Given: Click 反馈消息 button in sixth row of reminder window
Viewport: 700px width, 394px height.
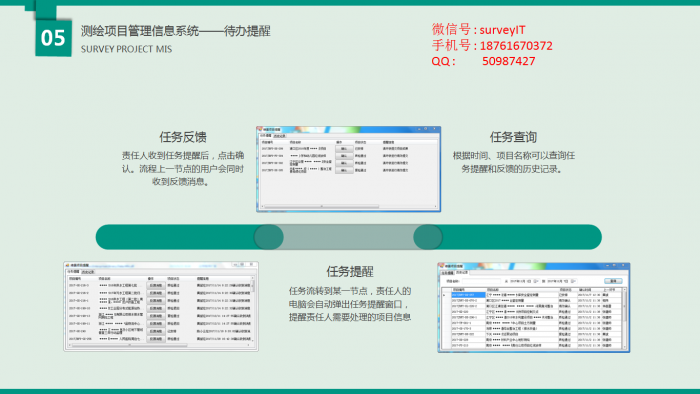Looking at the screenshot, I should pyautogui.click(x=156, y=323).
